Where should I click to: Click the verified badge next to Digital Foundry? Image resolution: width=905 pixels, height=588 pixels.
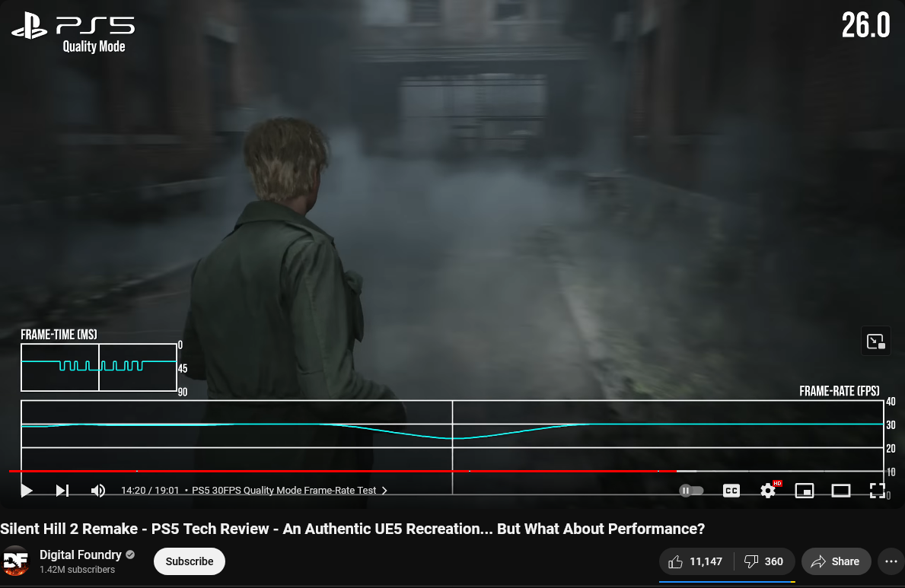tap(130, 555)
